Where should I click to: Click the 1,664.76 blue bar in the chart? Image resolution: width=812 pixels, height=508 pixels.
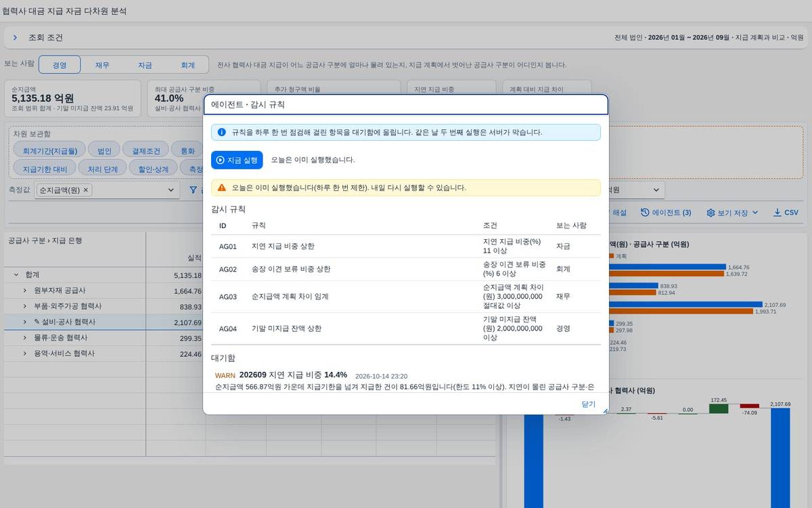pyautogui.click(x=667, y=267)
